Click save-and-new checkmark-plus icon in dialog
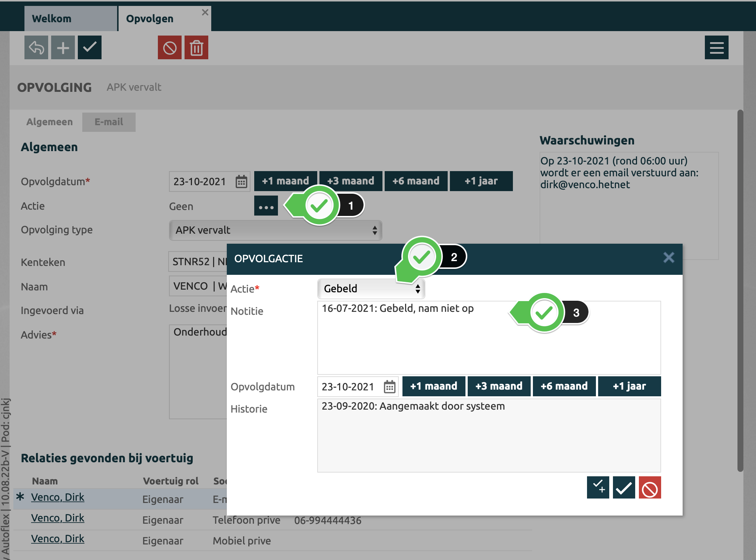Viewport: 756px width, 560px height. (598, 487)
